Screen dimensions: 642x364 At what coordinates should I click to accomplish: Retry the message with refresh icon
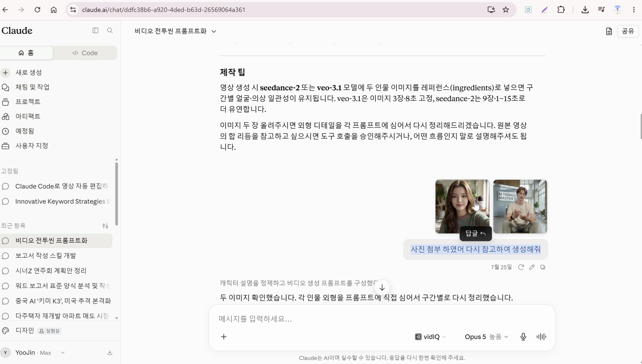[521, 267]
